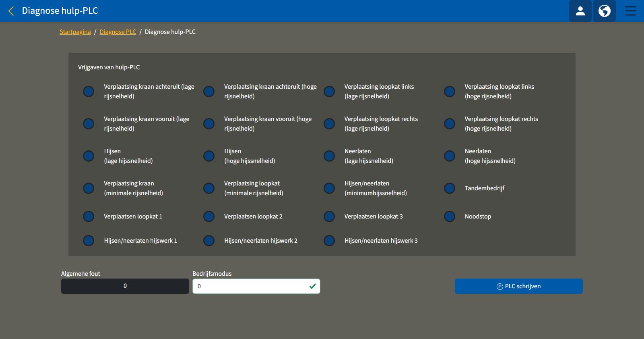This screenshot has width=644, height=339.
Task: Click 'Diagnose hulp-PLC' breadcrumb text
Action: [x=170, y=32]
